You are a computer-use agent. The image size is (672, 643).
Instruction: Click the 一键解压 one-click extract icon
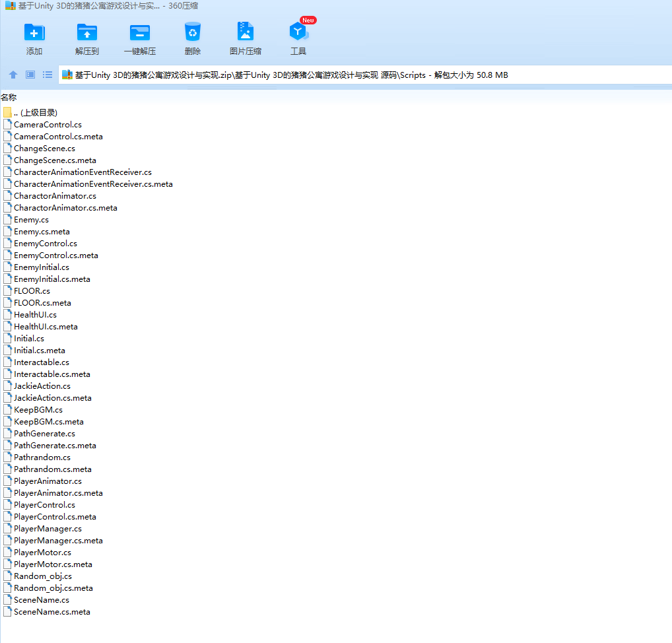tap(140, 32)
